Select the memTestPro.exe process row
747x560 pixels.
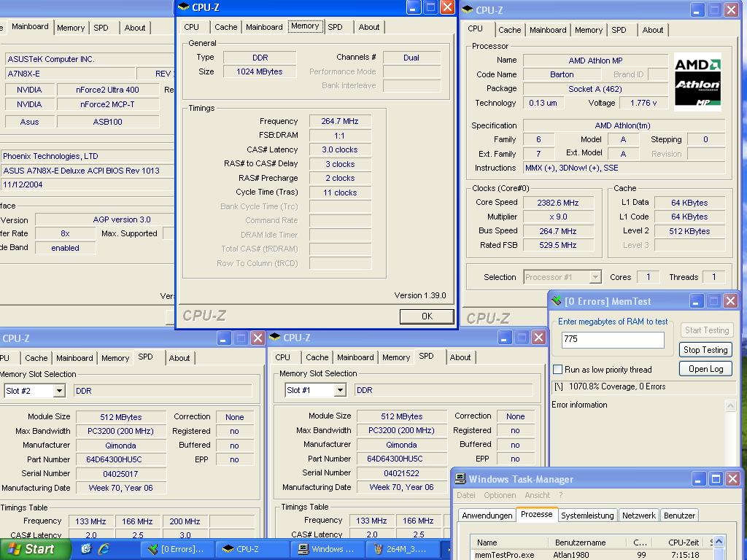pyautogui.click(x=591, y=555)
